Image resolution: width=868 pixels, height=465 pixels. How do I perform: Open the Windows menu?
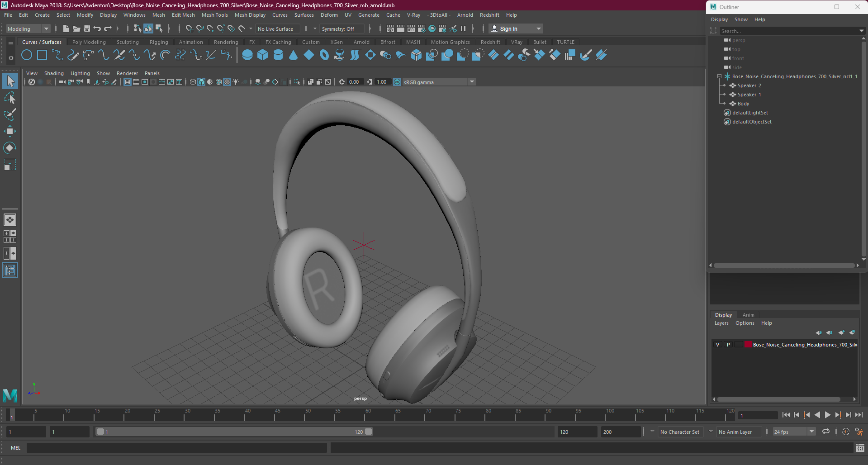point(134,15)
